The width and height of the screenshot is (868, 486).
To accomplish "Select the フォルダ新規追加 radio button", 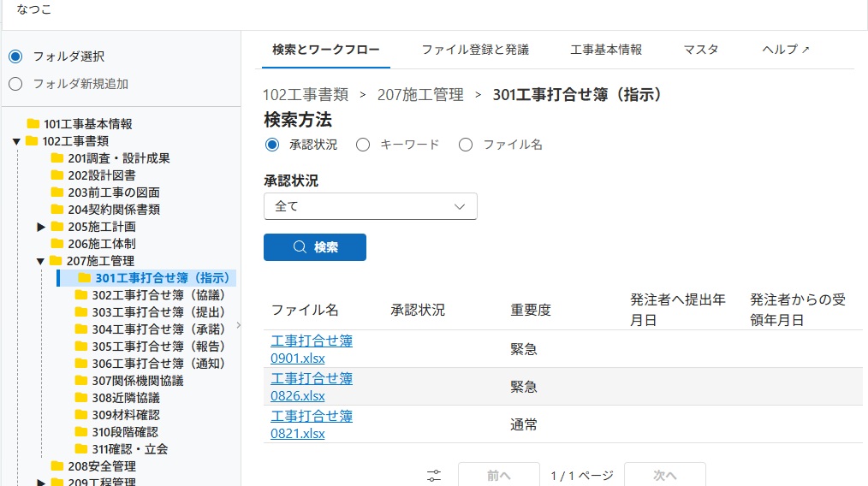I will 15,84.
